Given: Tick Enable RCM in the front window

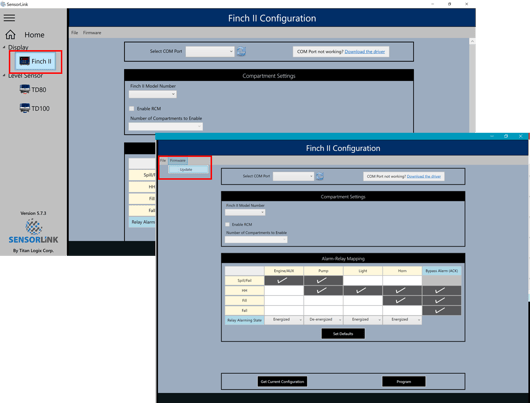Looking at the screenshot, I should point(227,224).
